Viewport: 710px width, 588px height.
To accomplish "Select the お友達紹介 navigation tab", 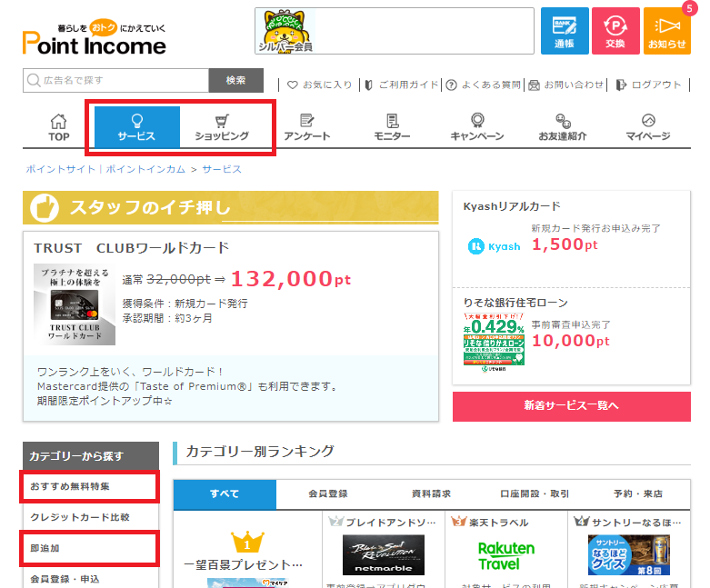I will pyautogui.click(x=563, y=127).
